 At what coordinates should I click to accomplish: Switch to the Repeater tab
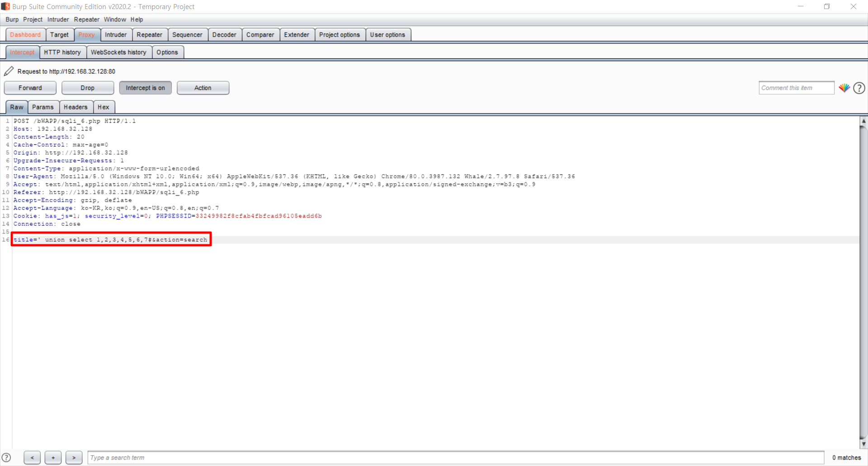coord(150,35)
